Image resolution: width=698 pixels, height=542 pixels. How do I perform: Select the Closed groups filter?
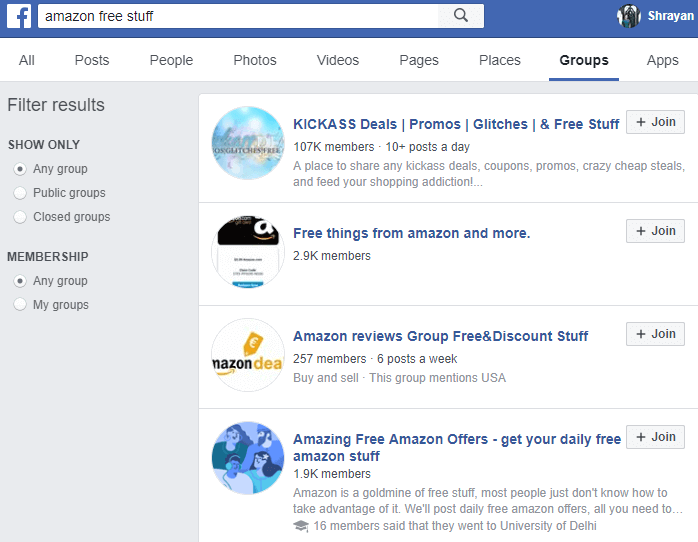tap(20, 217)
